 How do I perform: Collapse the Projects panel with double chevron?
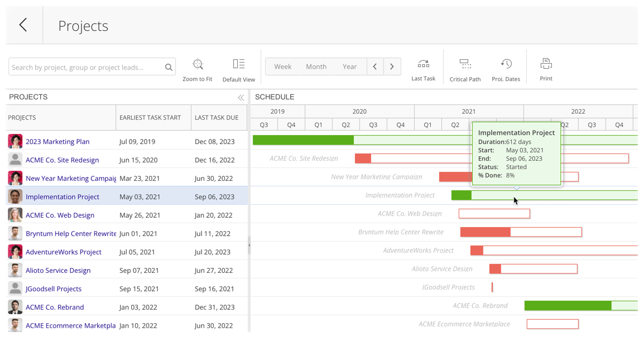[x=241, y=97]
